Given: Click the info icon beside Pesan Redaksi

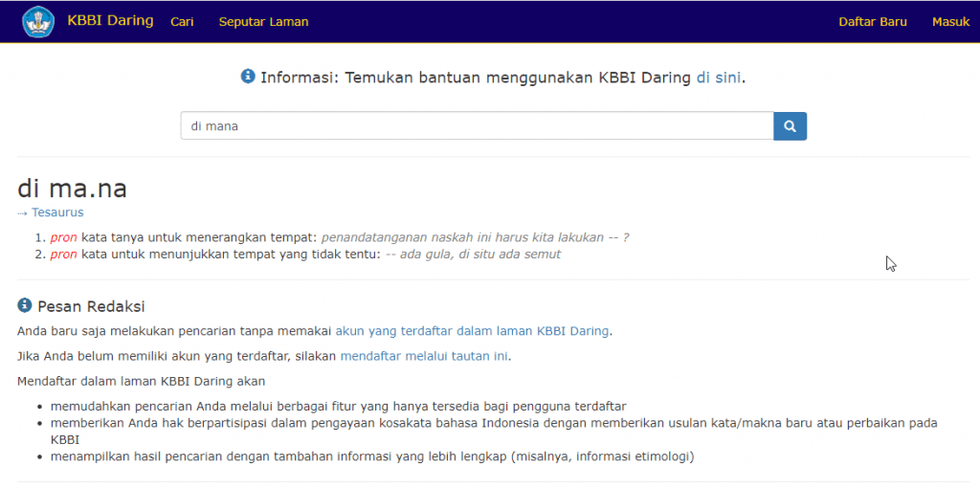Looking at the screenshot, I should 24,305.
